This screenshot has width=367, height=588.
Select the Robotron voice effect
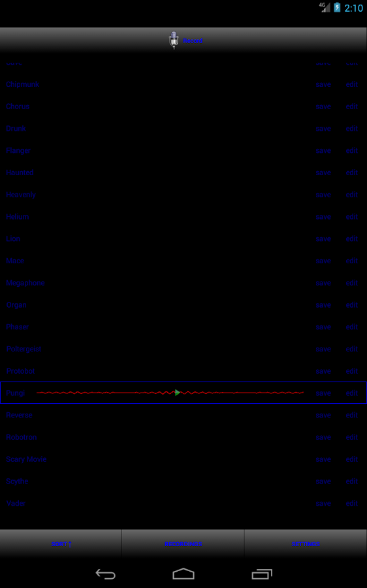coord(22,437)
